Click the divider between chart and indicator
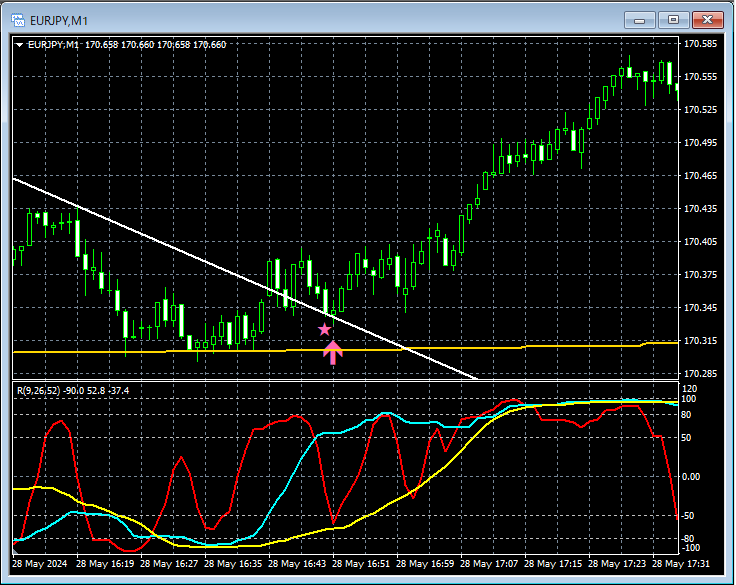 pos(345,380)
